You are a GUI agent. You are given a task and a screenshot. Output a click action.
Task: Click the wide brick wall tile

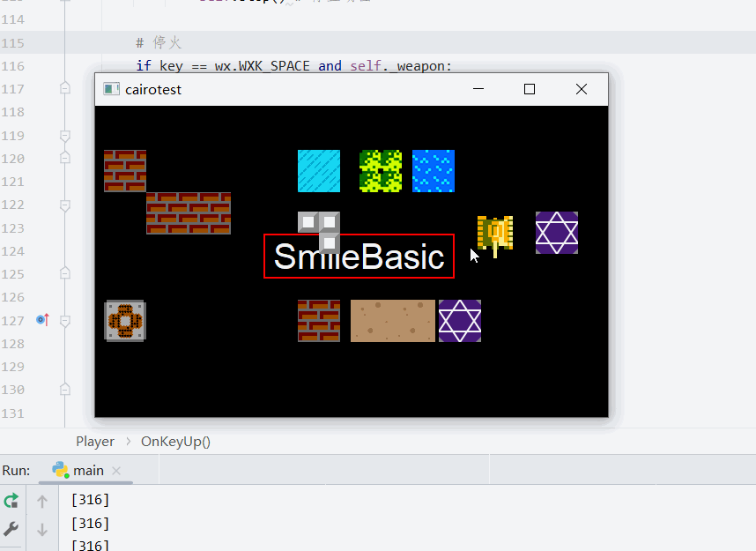pyautogui.click(x=189, y=213)
